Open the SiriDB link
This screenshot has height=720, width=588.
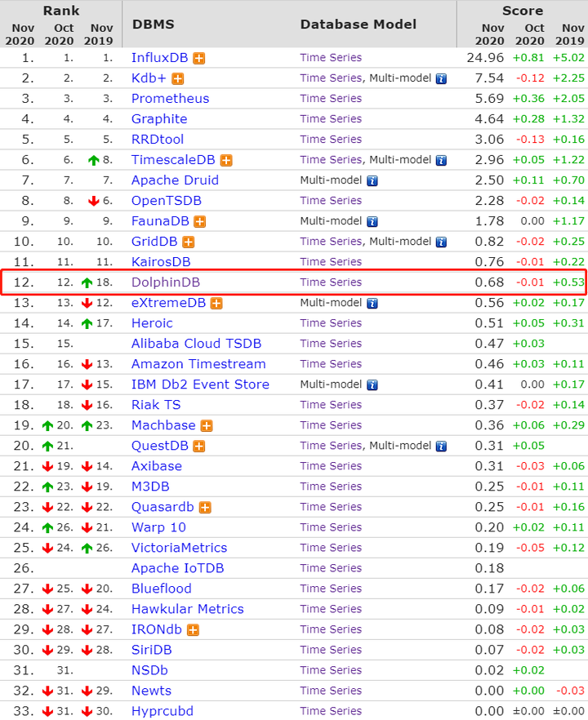click(152, 650)
